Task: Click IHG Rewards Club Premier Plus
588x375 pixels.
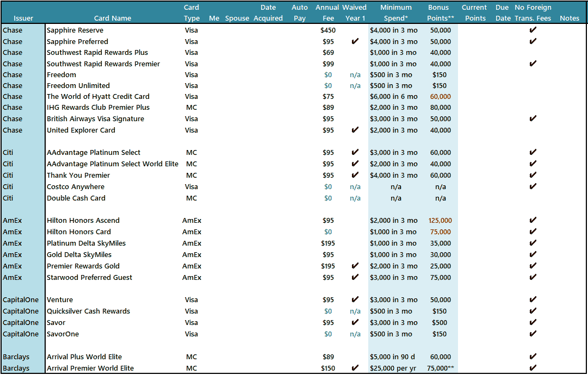Action: tap(98, 107)
